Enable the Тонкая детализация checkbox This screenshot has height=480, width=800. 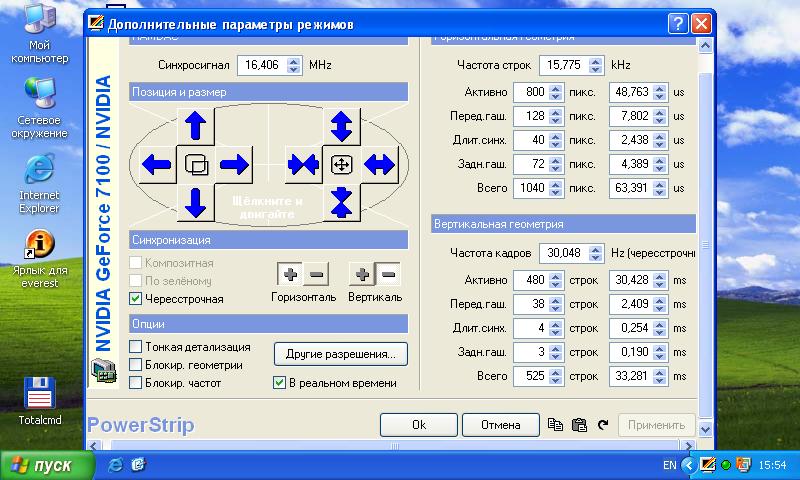tap(136, 347)
